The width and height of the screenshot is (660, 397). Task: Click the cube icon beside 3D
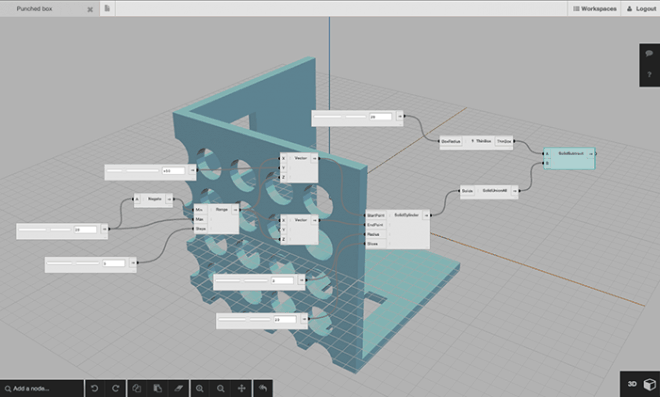[650, 384]
